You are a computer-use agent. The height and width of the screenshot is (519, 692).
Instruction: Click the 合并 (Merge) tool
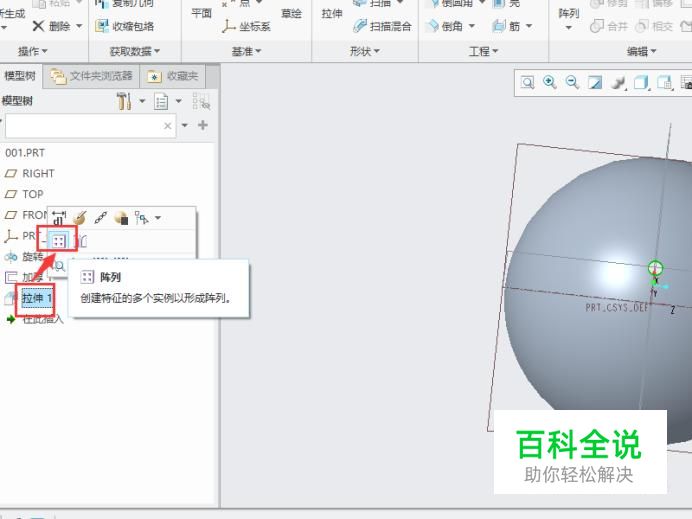pos(609,26)
